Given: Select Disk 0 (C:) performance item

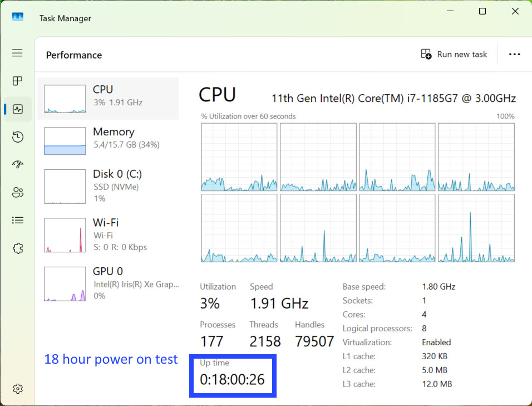Looking at the screenshot, I should [x=108, y=186].
